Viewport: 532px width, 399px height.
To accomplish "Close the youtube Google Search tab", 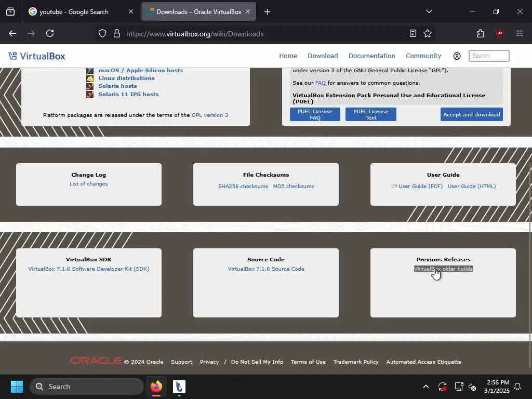I will point(130,11).
